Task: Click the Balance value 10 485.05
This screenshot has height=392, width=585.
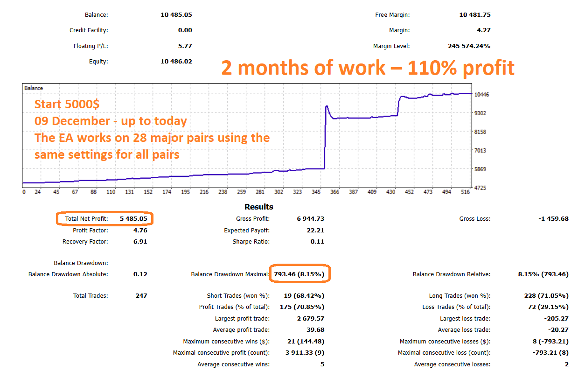Action: (x=176, y=15)
